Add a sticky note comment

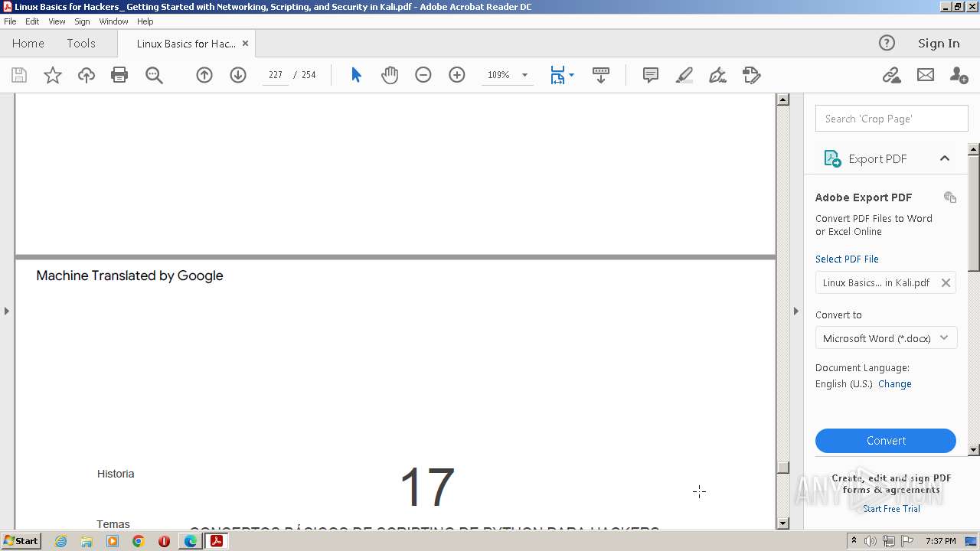(651, 75)
